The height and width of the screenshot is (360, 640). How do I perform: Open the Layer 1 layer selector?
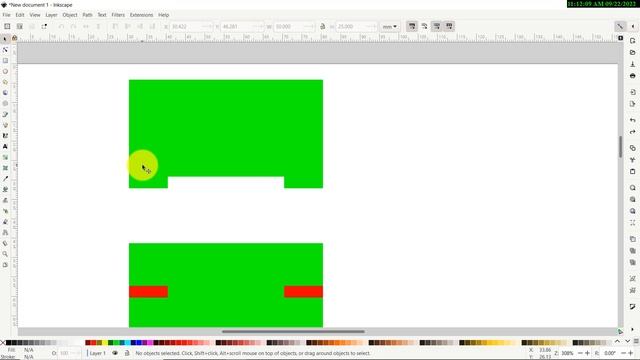click(x=98, y=353)
